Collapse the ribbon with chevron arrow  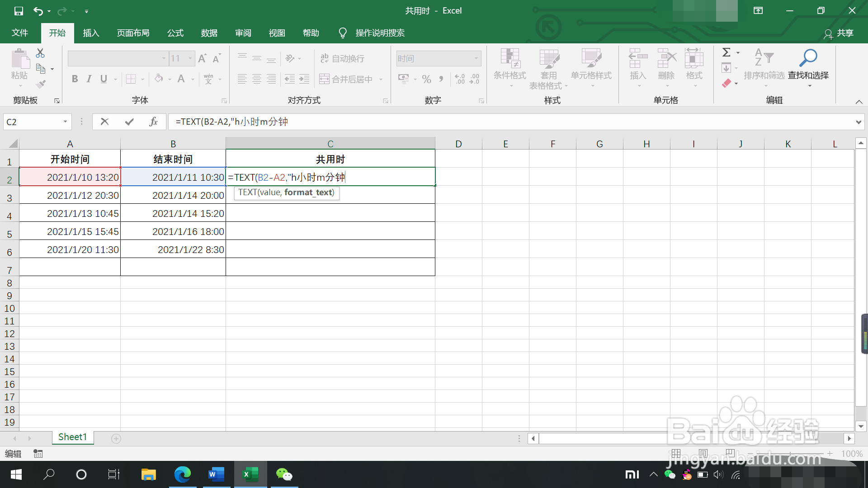[859, 102]
